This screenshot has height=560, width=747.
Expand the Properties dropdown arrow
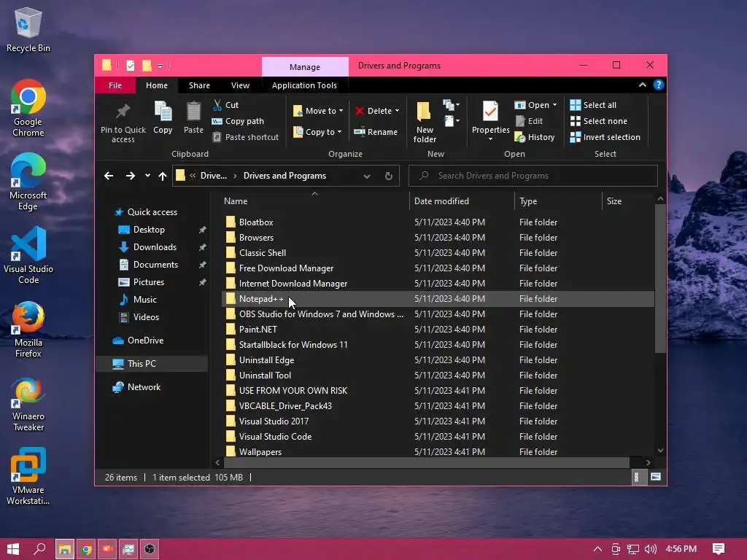pyautogui.click(x=490, y=139)
